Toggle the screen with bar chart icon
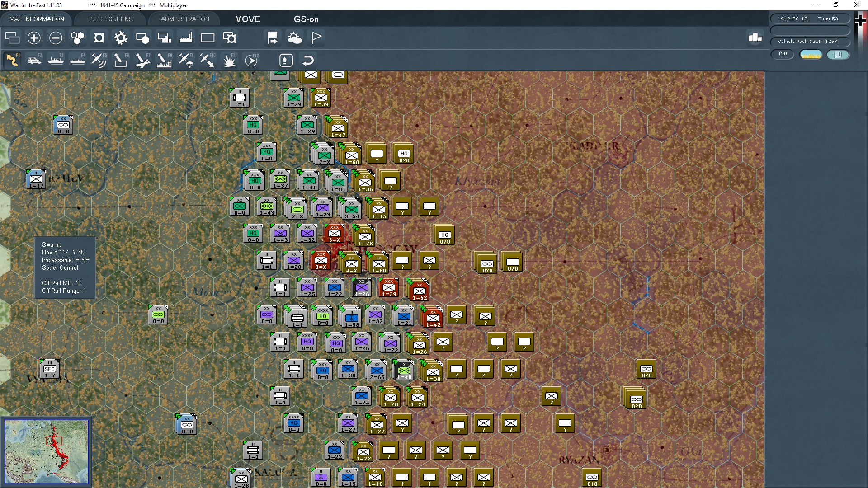 coord(164,38)
